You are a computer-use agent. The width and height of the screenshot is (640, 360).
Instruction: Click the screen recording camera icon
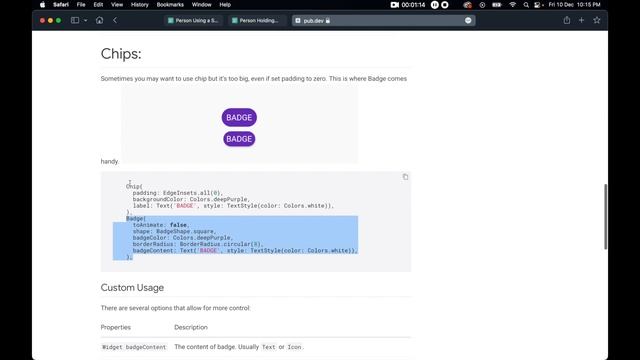pos(394,5)
